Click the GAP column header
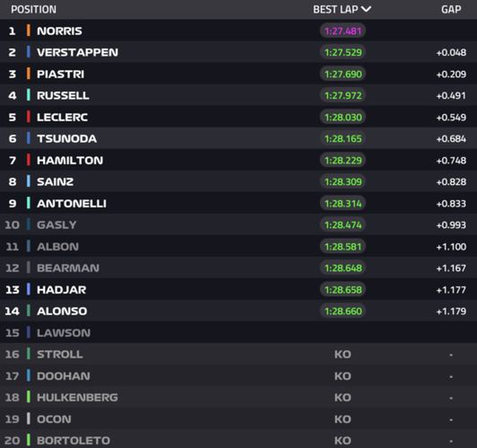The height and width of the screenshot is (448, 477). (451, 9)
